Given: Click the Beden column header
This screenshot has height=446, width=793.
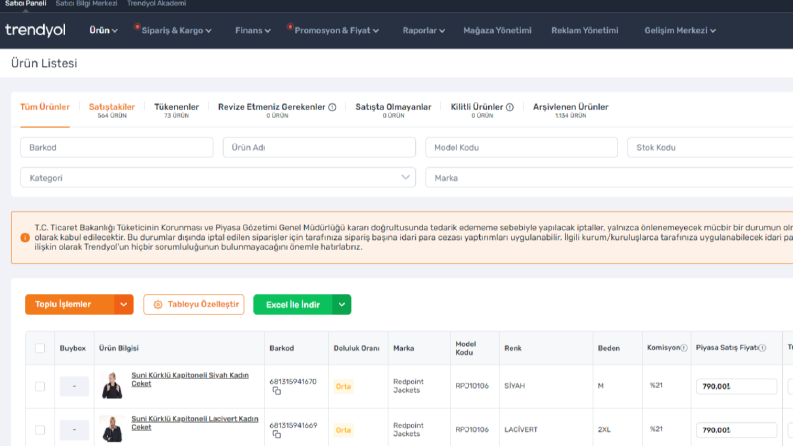Looking at the screenshot, I should point(608,348).
